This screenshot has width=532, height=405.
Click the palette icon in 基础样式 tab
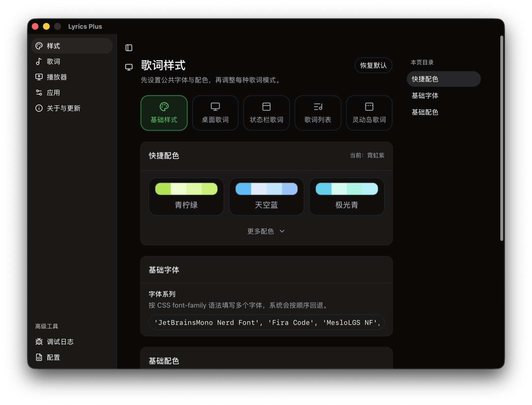[x=164, y=107]
